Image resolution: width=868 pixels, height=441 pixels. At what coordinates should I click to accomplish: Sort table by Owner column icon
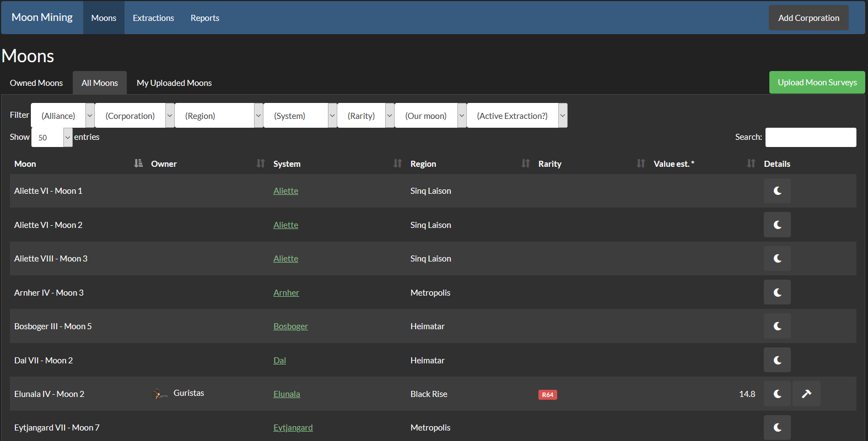[x=261, y=164]
